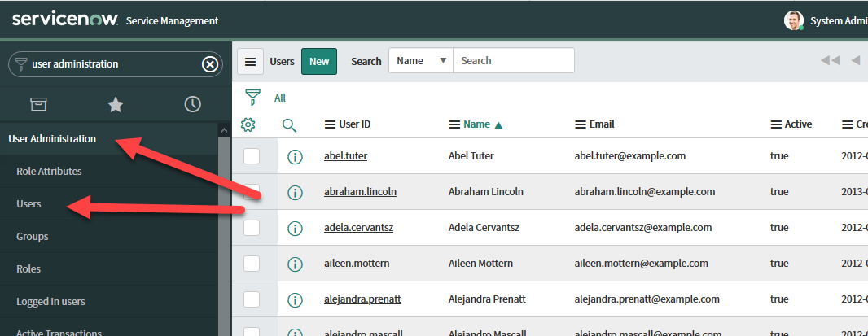Open the info preview for abel.tuter
Screen dimensions: 868x336
tap(296, 156)
